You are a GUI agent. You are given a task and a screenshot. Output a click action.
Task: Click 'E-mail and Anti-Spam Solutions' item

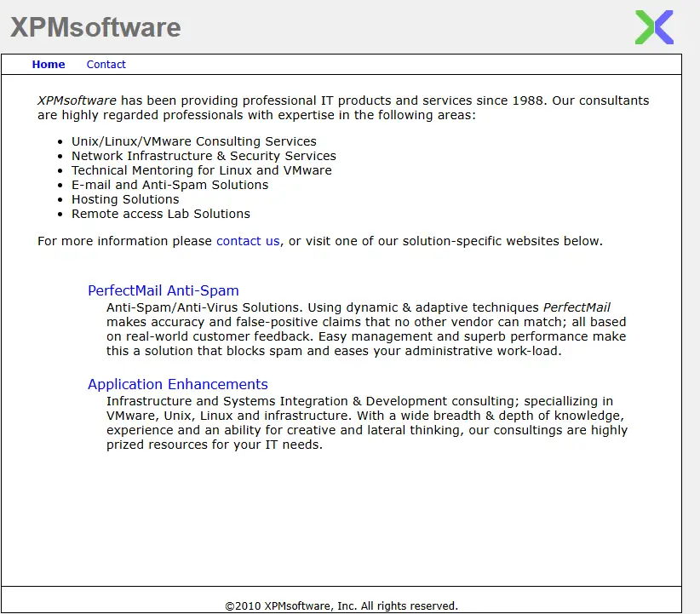tap(169, 185)
